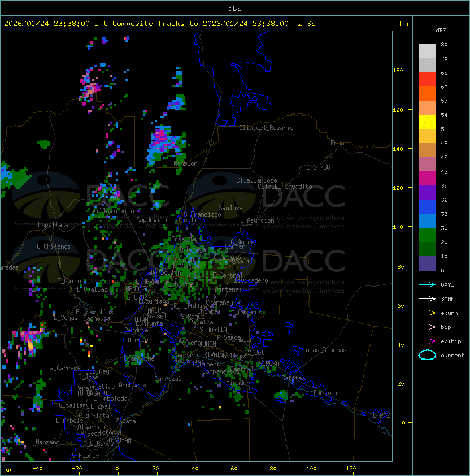Click the Carrizal label
The width and height of the screenshot is (470, 476).
pos(168,379)
